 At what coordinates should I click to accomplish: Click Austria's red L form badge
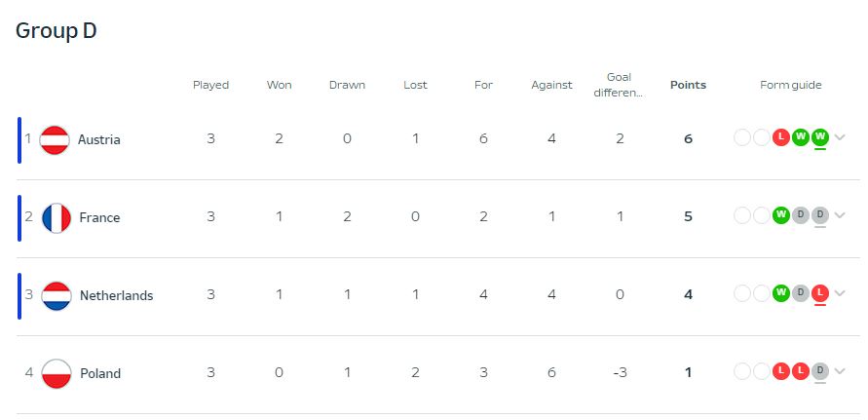[781, 136]
